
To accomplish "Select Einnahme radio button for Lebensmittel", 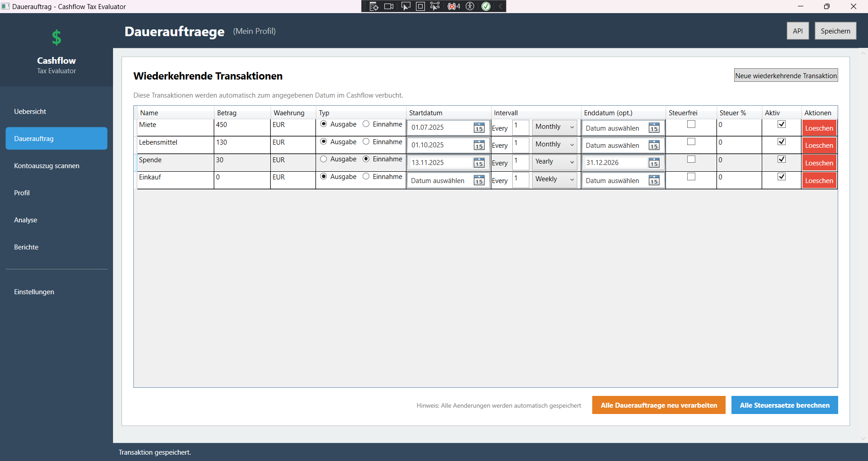I will coord(366,141).
